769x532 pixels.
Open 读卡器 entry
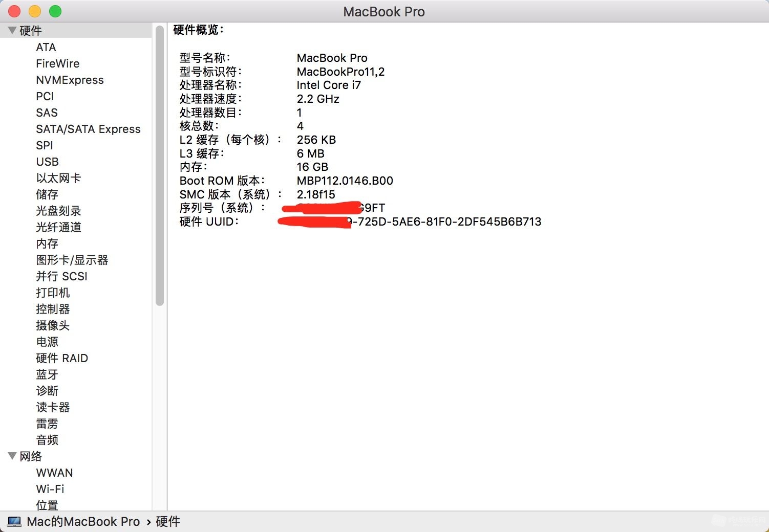(x=53, y=407)
